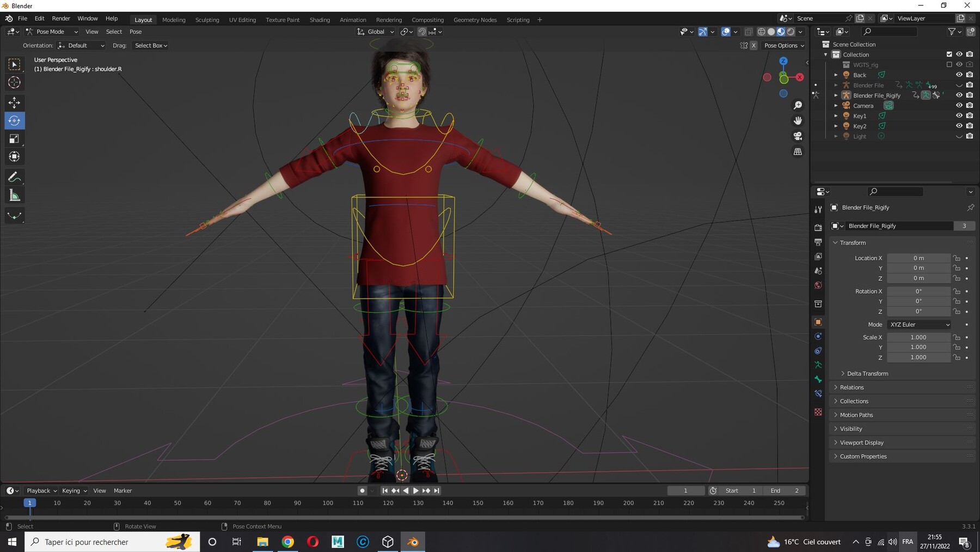Select the Measure tool
The image size is (980, 552).
coord(14,194)
